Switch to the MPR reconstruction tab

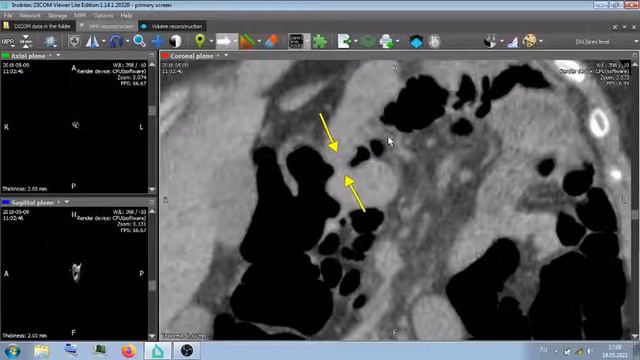[x=107, y=26]
